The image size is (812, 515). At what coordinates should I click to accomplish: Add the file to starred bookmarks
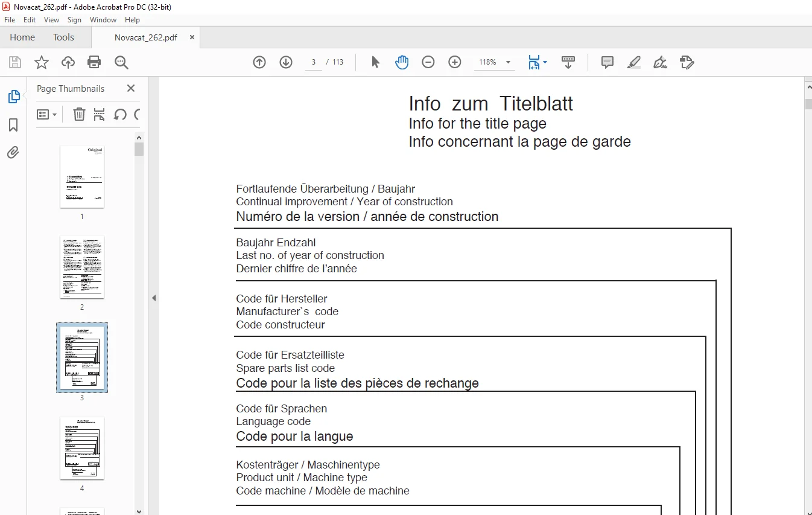[41, 62]
